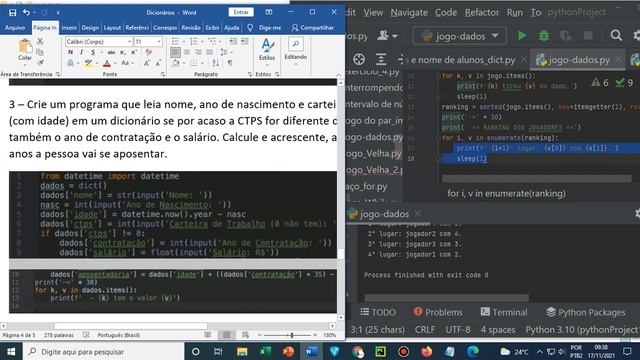Toggle justify alignment

pos(209,52)
